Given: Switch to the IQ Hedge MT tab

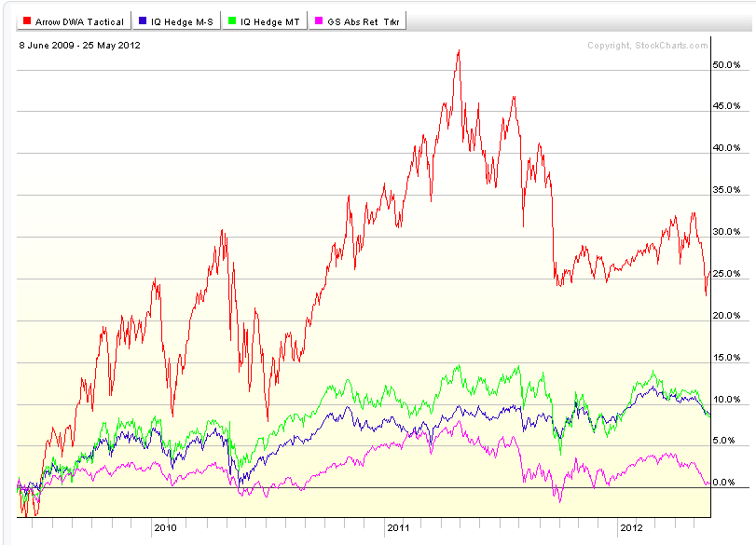Looking at the screenshot, I should (x=266, y=21).
